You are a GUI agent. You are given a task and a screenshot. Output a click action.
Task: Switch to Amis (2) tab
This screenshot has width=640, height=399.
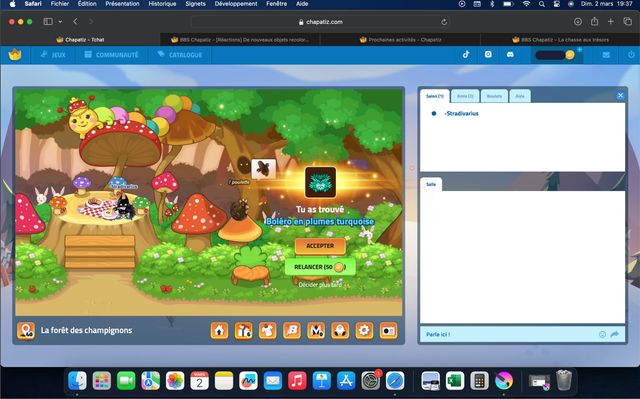[x=465, y=96]
